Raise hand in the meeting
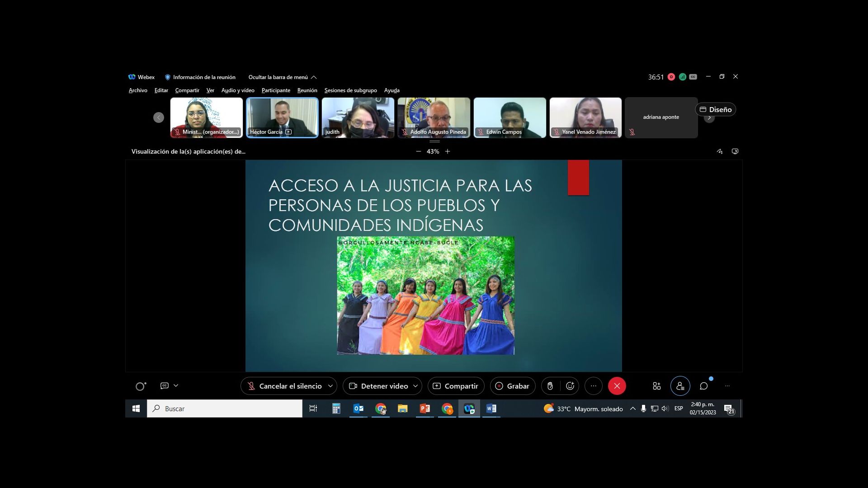The height and width of the screenshot is (488, 868). pos(550,386)
